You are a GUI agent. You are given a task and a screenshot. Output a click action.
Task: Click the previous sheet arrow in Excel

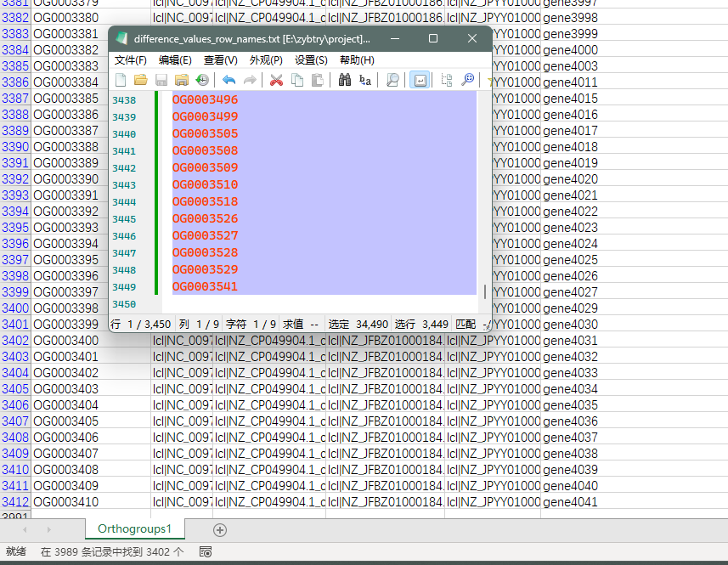(x=25, y=529)
